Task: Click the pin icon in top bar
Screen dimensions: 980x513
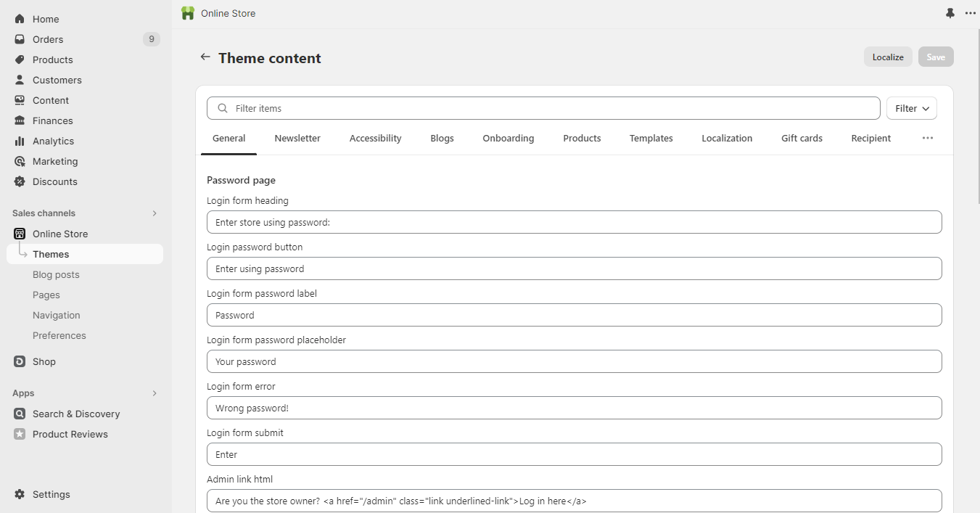Action: point(950,13)
